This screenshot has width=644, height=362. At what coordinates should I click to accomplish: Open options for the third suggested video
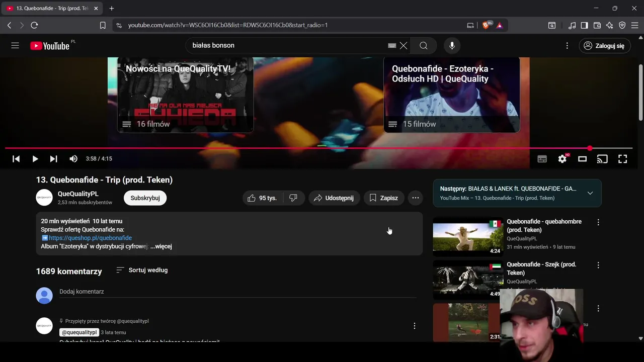tap(598, 308)
